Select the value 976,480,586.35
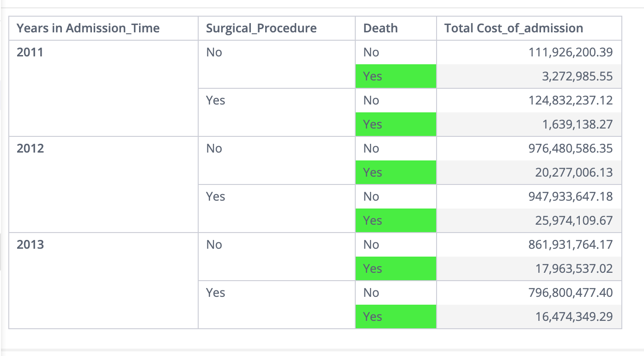The image size is (644, 356). 570,148
